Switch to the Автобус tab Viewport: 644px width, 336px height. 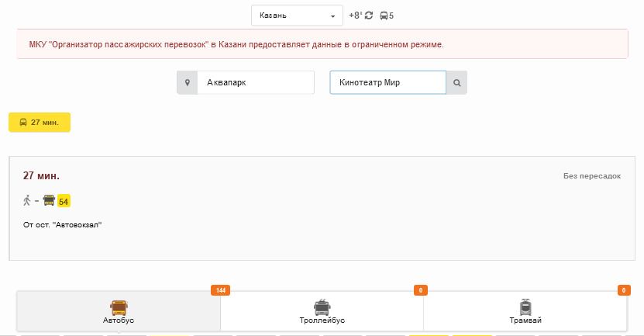pyautogui.click(x=119, y=311)
